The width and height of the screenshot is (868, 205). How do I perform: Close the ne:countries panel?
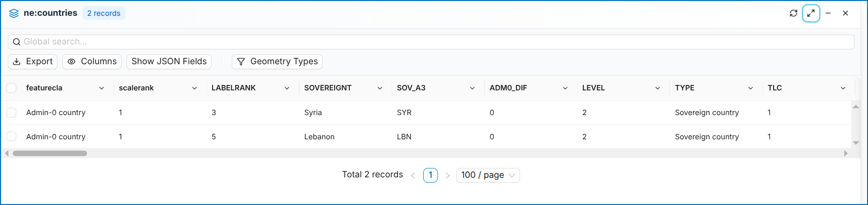846,13
